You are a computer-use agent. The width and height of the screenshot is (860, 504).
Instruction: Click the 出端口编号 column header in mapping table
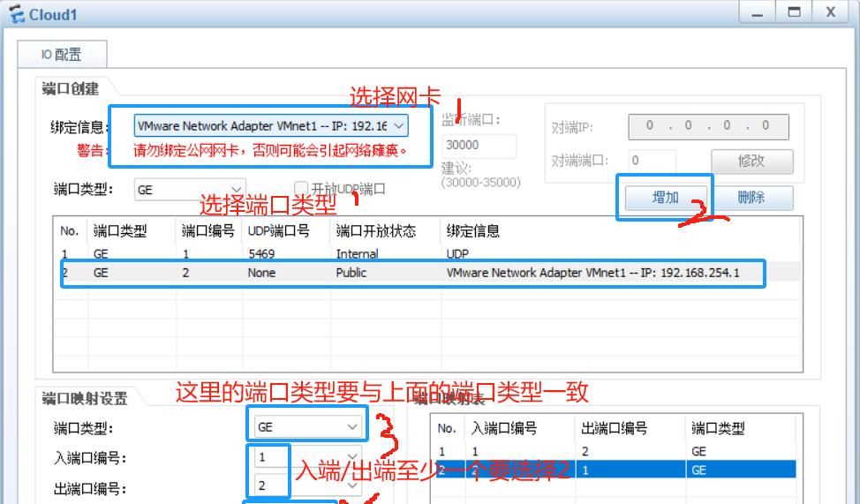coord(614,428)
